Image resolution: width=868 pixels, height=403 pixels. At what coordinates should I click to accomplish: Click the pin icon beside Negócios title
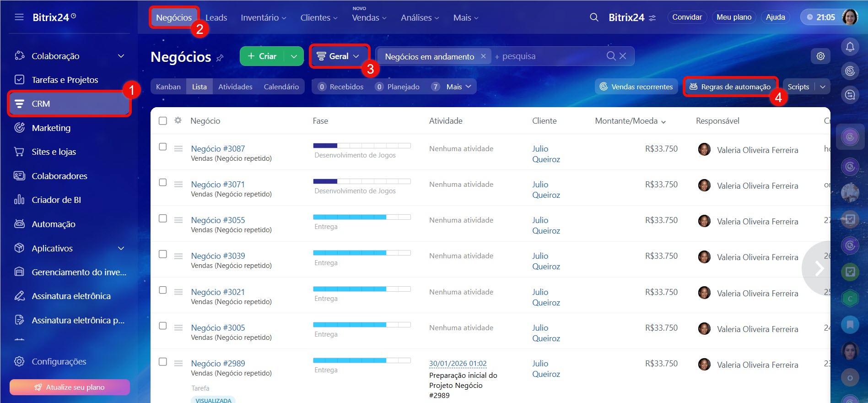(x=220, y=58)
